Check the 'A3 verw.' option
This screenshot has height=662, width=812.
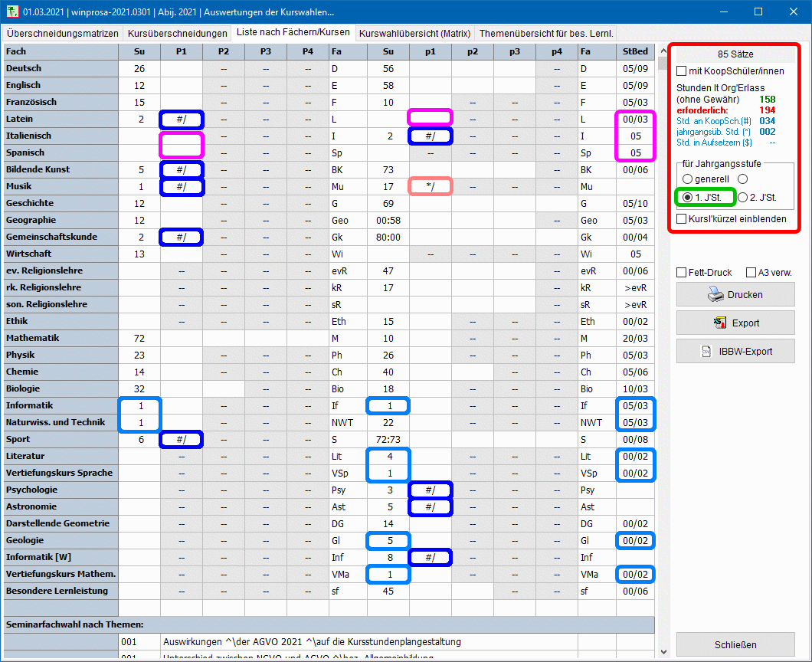[x=751, y=273]
